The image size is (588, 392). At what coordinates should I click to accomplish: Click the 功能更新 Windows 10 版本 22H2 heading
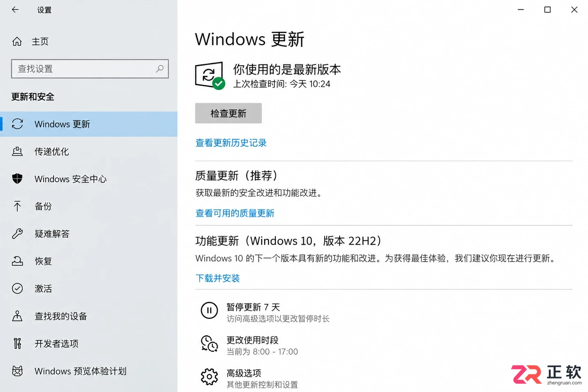(289, 241)
